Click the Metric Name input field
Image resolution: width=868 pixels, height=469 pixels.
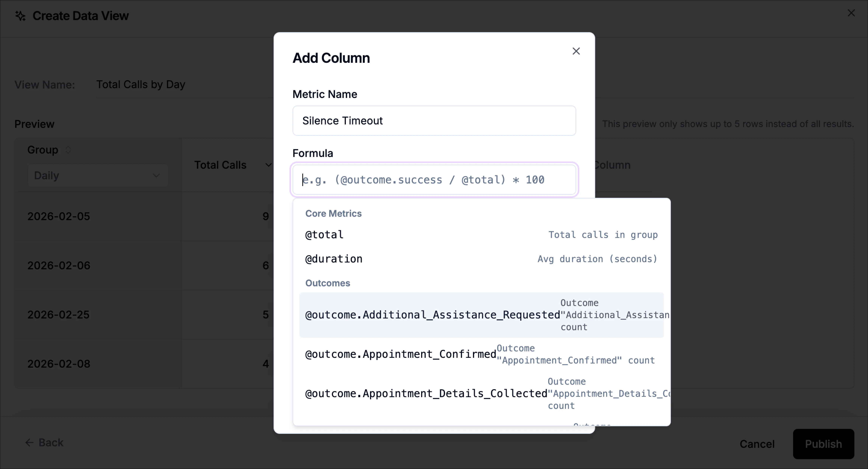434,121
